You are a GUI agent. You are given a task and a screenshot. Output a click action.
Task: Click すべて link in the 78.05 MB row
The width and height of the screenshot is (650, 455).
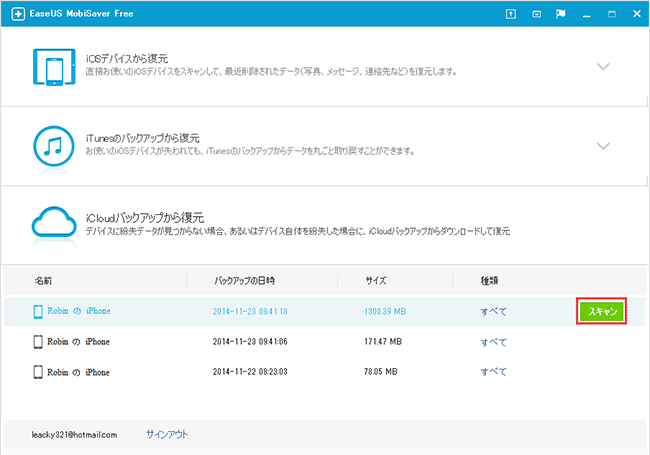click(x=493, y=372)
